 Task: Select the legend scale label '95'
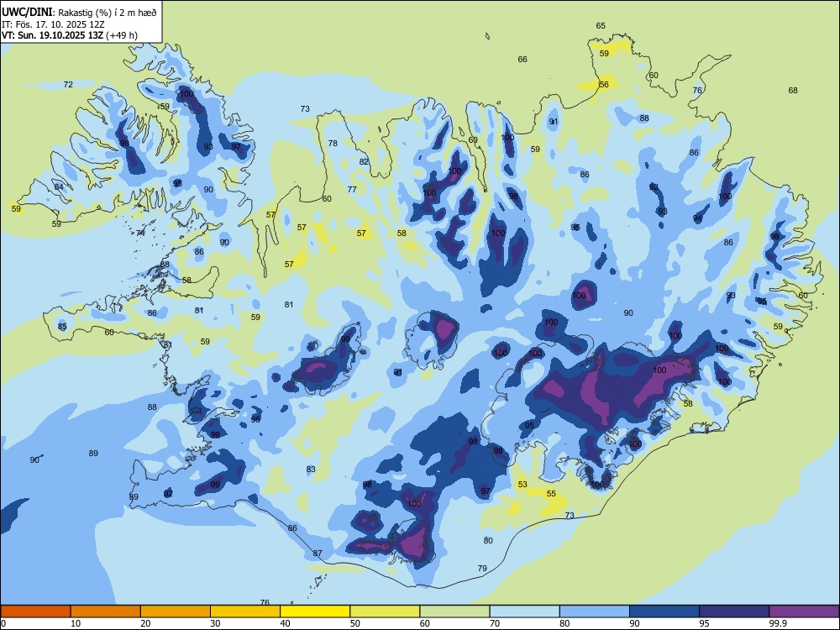pyautogui.click(x=704, y=623)
